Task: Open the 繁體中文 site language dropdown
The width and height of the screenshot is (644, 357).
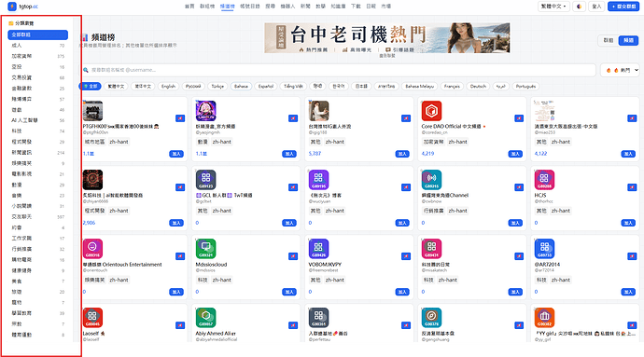Action: pos(553,7)
